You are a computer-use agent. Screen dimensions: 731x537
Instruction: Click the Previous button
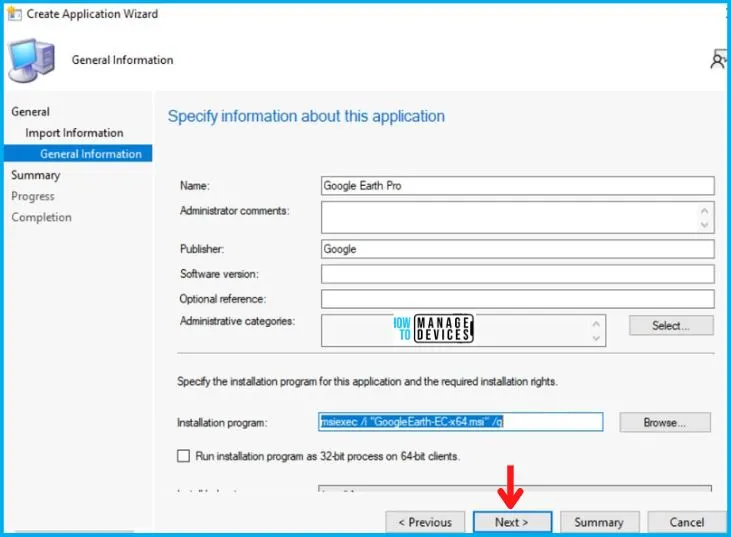[x=425, y=522]
